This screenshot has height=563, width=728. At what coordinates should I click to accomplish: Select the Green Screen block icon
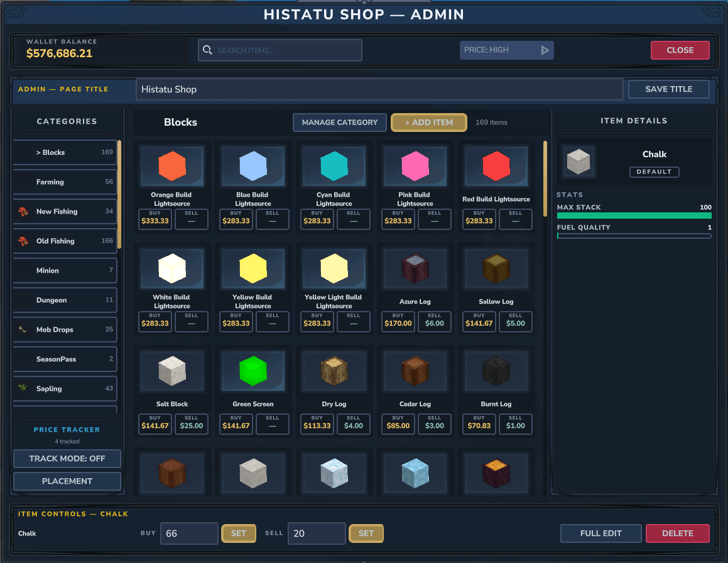[x=253, y=371]
